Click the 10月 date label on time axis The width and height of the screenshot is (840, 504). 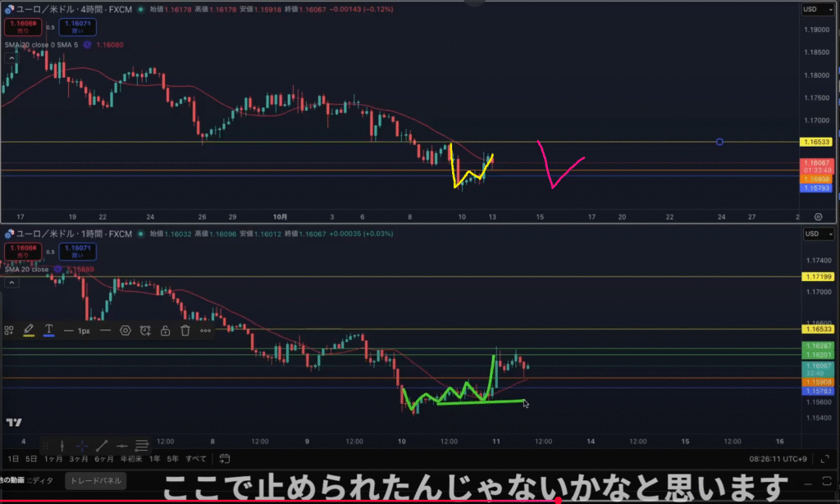280,216
